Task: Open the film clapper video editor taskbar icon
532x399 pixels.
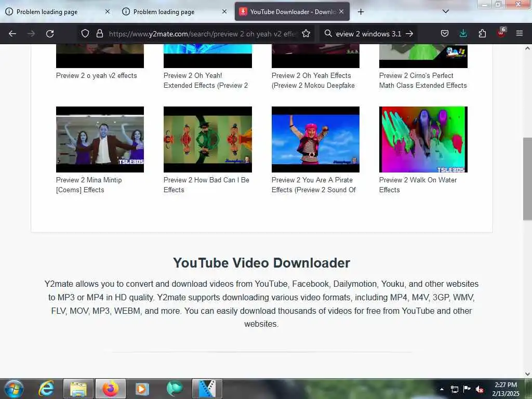Action: tap(207, 389)
